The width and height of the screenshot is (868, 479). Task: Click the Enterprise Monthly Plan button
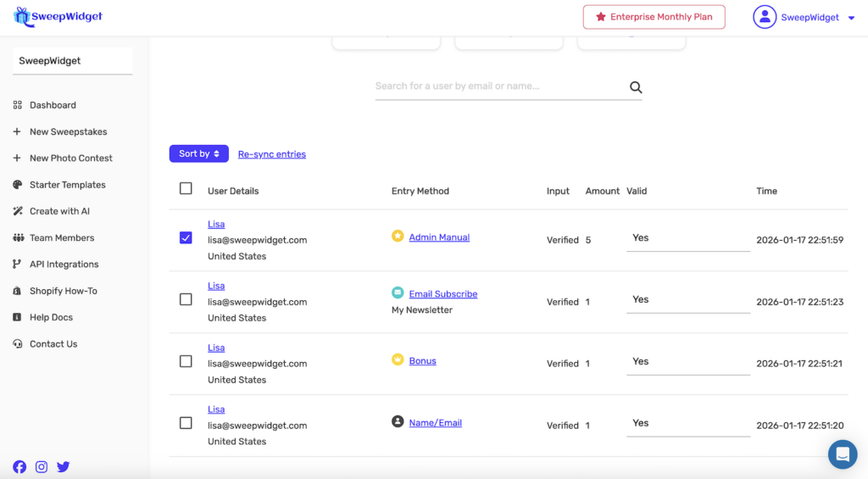coord(654,17)
